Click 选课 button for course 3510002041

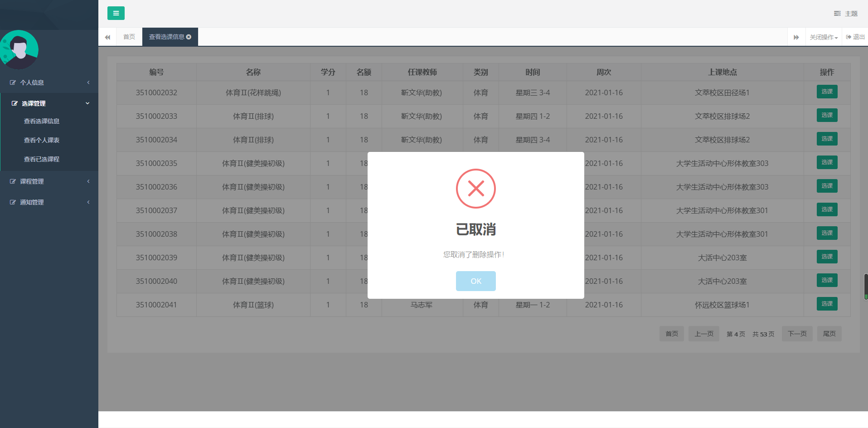coord(827,304)
